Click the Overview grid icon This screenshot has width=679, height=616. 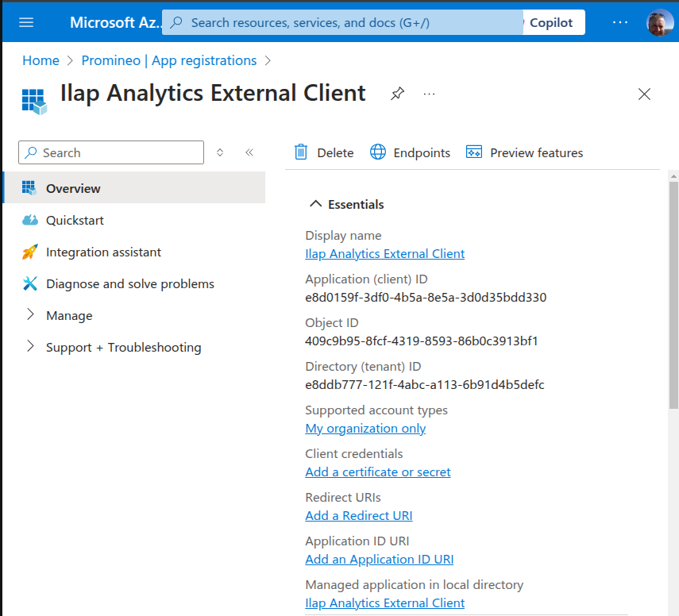(x=29, y=188)
